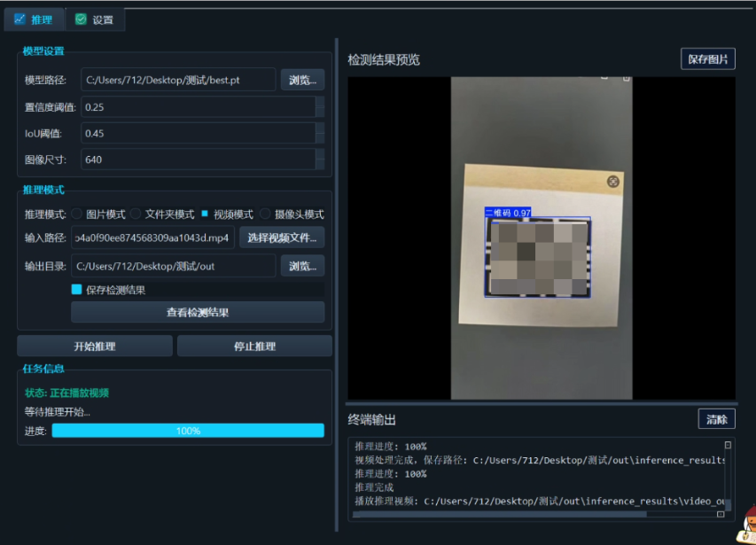Click the blue checkbox icon on 推理 tab
Viewport: 756px width, 545px height.
(x=20, y=19)
